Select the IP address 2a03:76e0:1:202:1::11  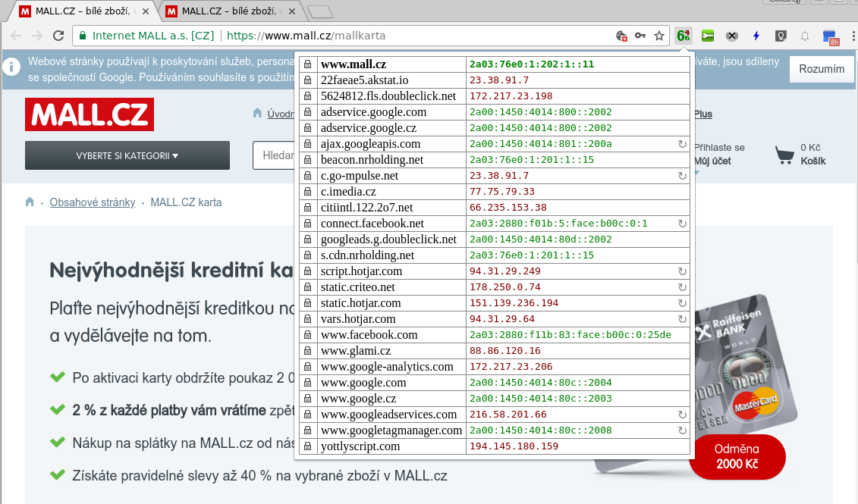(531, 64)
